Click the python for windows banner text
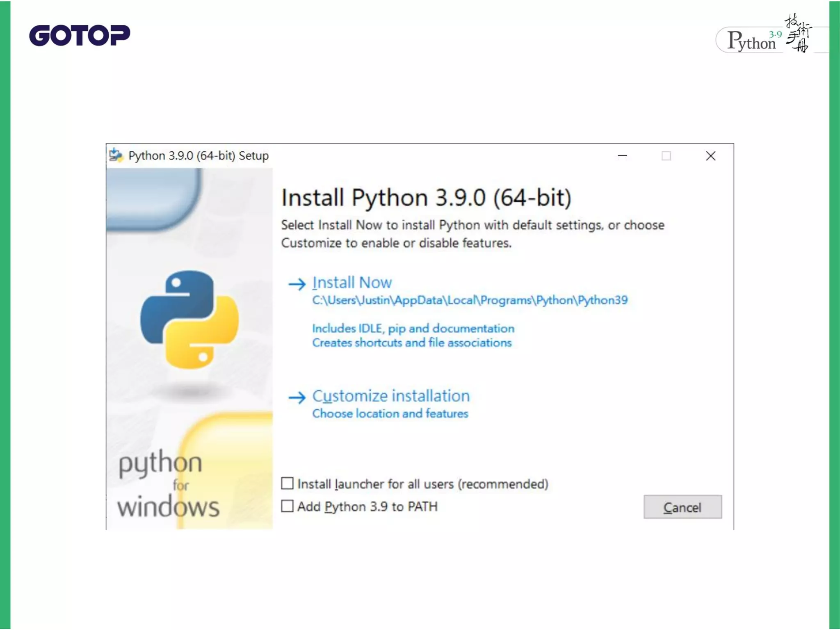The height and width of the screenshot is (630, 840). pos(168,484)
